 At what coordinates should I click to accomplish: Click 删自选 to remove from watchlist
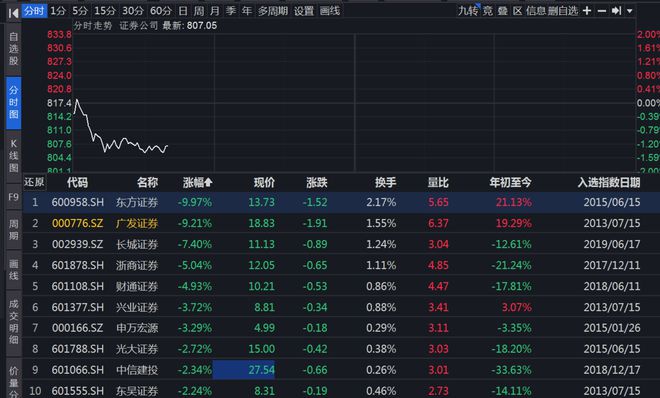pyautogui.click(x=563, y=11)
